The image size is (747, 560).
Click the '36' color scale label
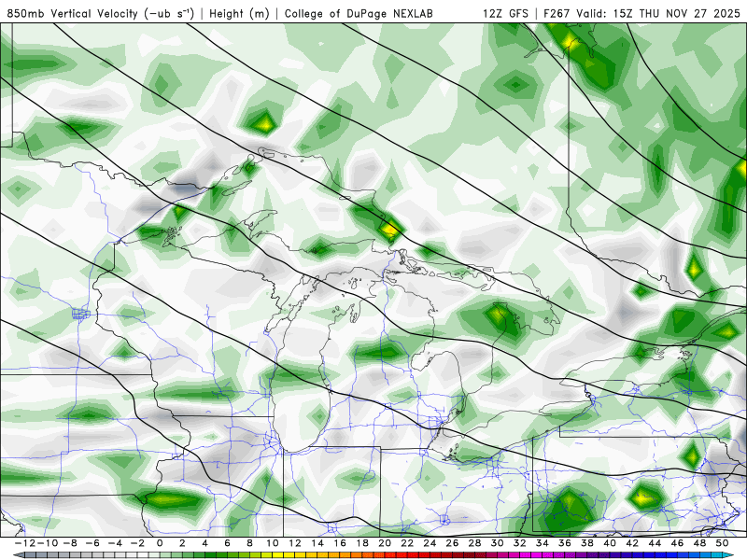tap(565, 543)
